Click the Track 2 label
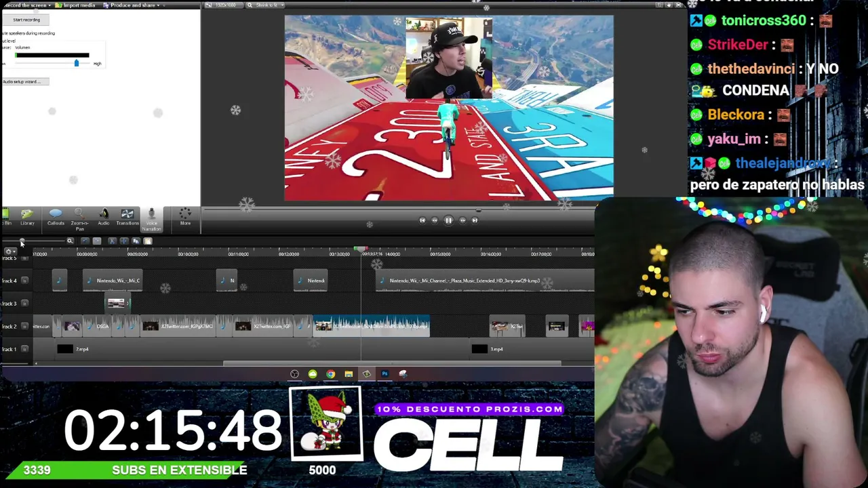The width and height of the screenshot is (868, 488). pyautogui.click(x=9, y=327)
